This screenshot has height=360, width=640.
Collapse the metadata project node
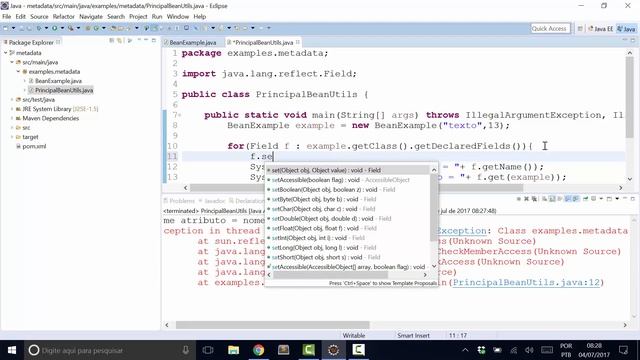(6, 53)
